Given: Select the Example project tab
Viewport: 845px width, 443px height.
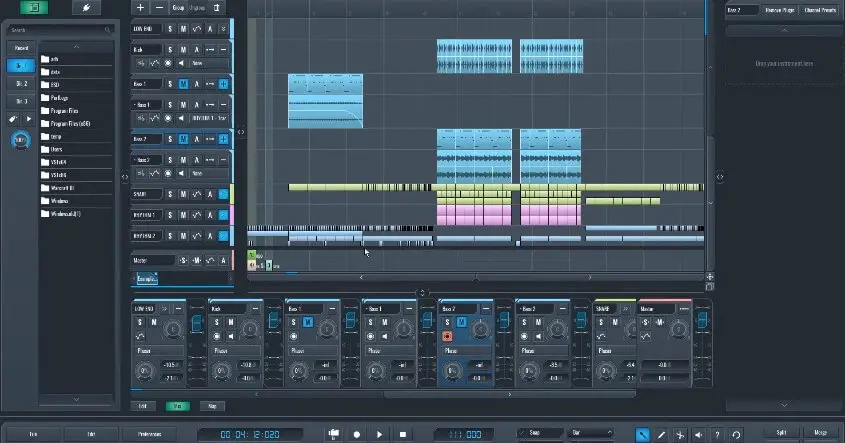Looking at the screenshot, I should (x=146, y=279).
